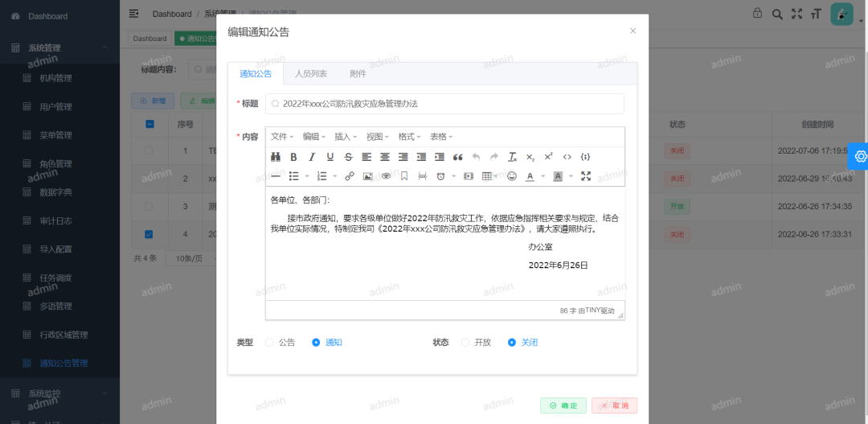Viewport: 868px width, 424px height.
Task: Switch the editor to fullscreen mode
Action: [x=586, y=176]
